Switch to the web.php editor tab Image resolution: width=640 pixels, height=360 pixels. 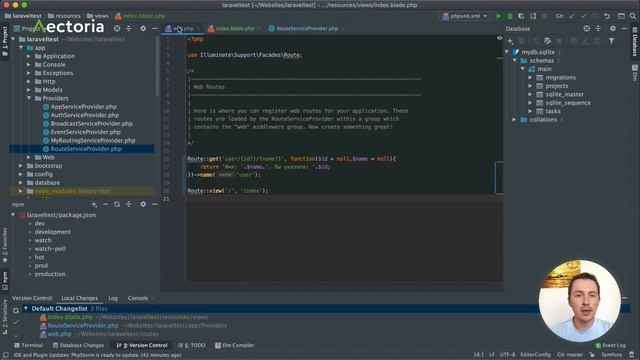pos(182,29)
